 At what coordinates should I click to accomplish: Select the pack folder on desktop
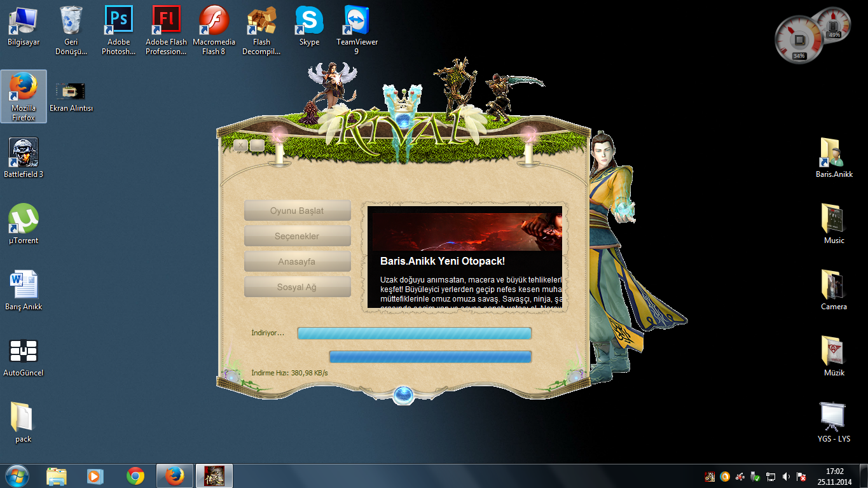tap(24, 422)
